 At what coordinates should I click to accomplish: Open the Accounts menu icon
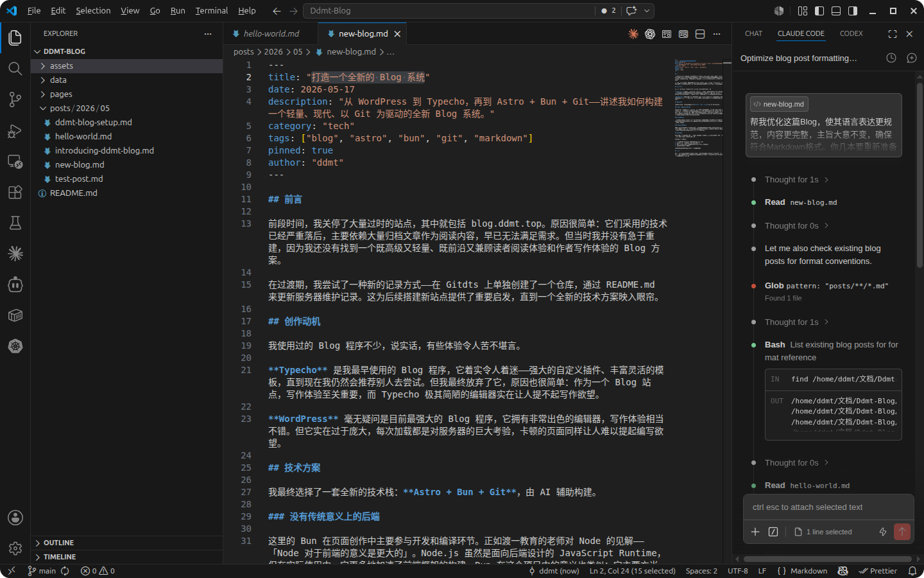click(x=15, y=518)
